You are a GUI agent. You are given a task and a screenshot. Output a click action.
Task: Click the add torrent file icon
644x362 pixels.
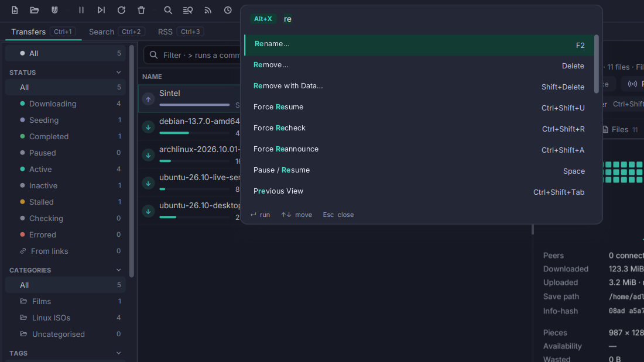click(x=15, y=11)
